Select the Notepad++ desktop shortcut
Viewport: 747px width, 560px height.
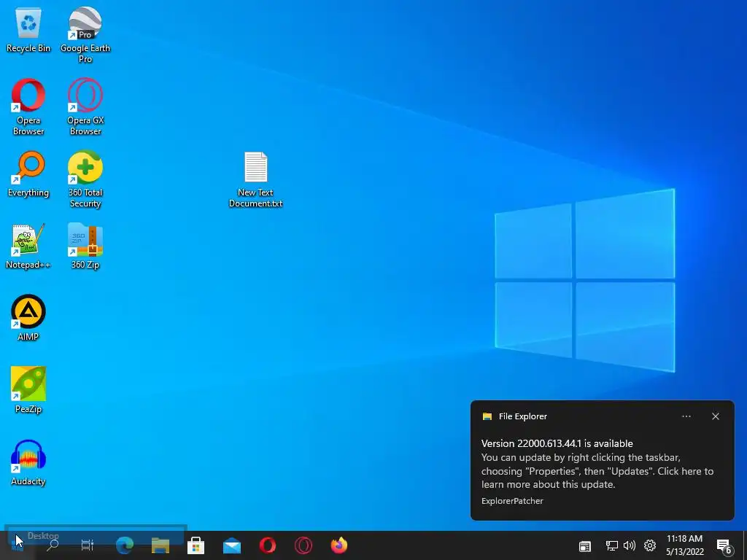point(28,246)
